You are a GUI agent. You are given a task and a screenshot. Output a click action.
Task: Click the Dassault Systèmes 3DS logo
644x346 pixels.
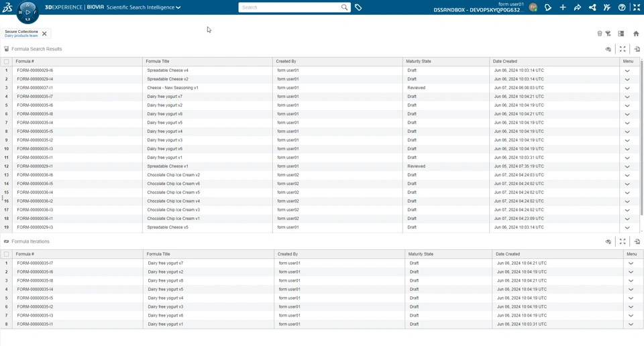click(7, 7)
